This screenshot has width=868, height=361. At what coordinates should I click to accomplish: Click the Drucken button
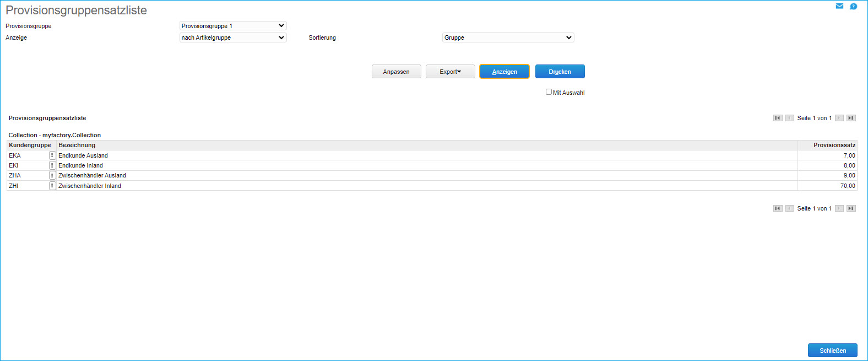tap(560, 72)
